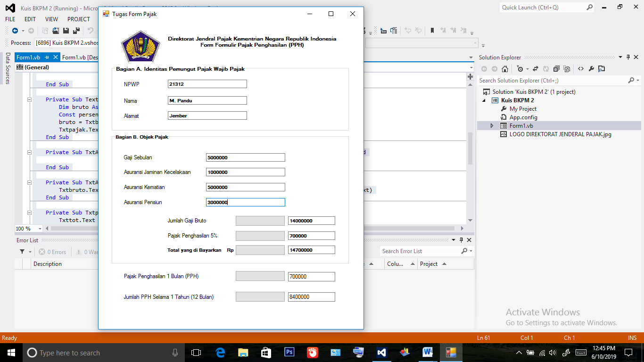Click Collapse All in Solution Explorer toolbar
The height and width of the screenshot is (362, 644).
pyautogui.click(x=556, y=69)
